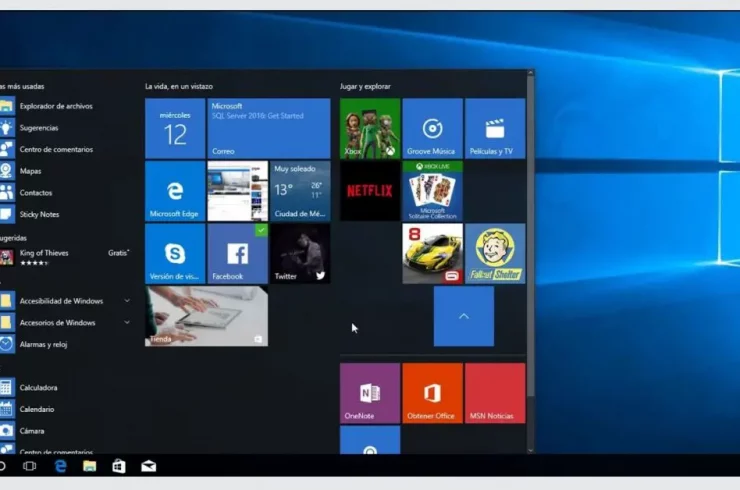The image size is (740, 490).
Task: Open the Fallout Shelter tile
Action: 495,253
